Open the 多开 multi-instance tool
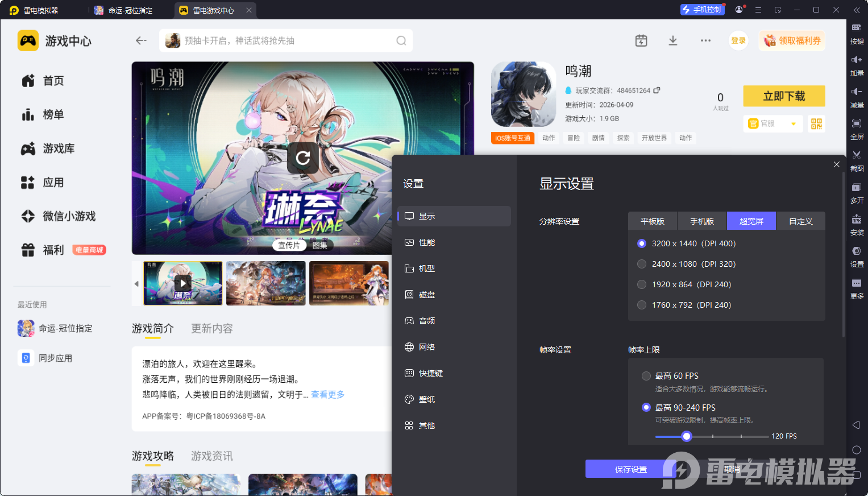The width and height of the screenshot is (868, 496). click(x=857, y=187)
